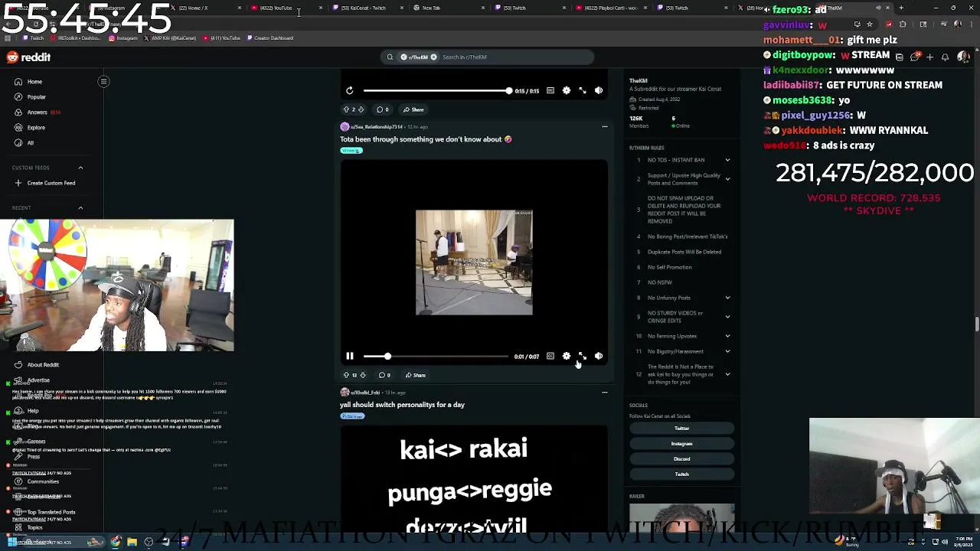The width and height of the screenshot is (980, 551).
Task: Toggle captions on the 0:07 video
Action: (x=550, y=356)
